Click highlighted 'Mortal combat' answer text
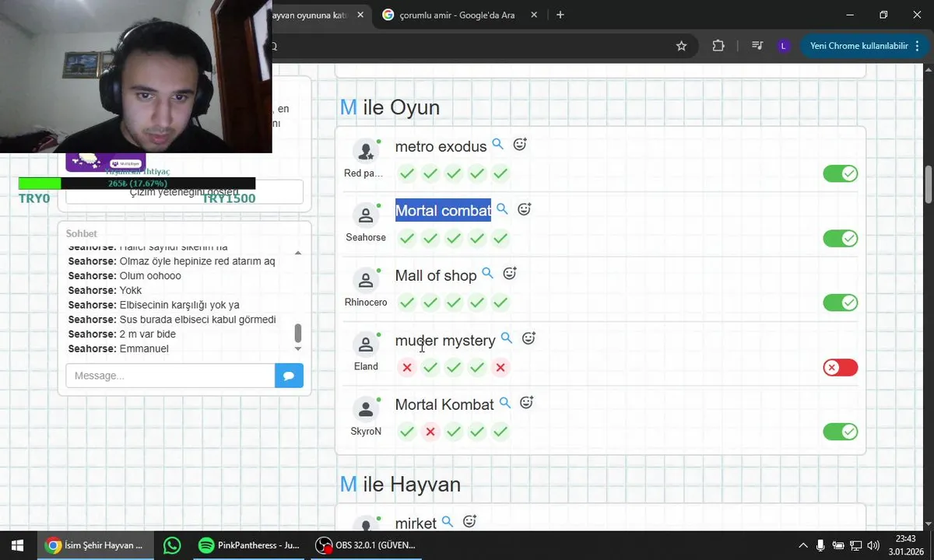The width and height of the screenshot is (934, 560). (443, 210)
